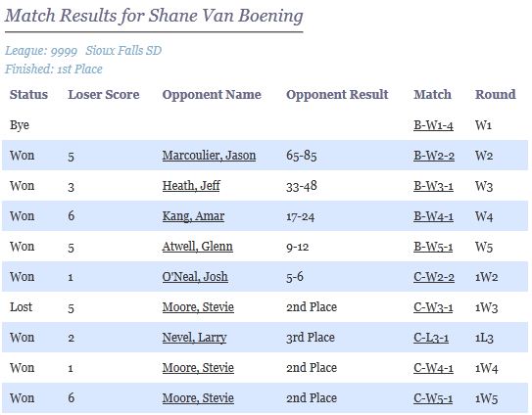Open match link C-W2-2

tap(434, 277)
